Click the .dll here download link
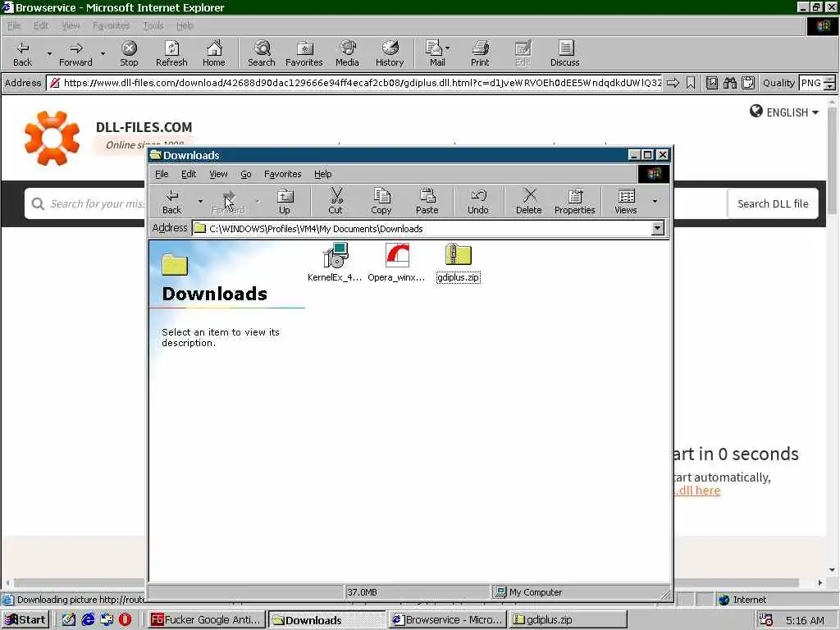 click(x=697, y=491)
